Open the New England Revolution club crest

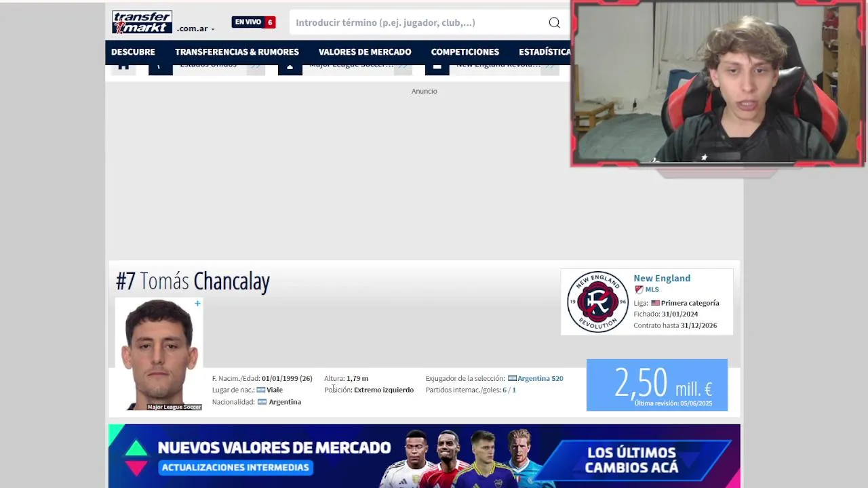(597, 302)
